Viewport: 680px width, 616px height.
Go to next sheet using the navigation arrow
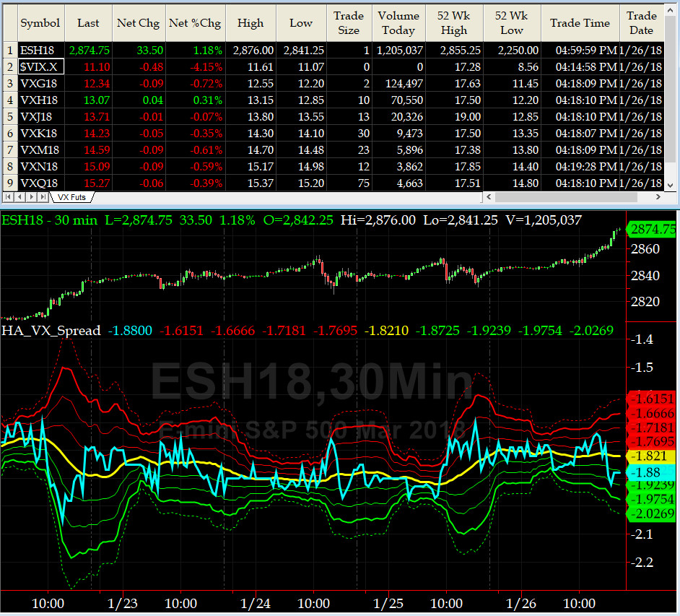point(31,197)
